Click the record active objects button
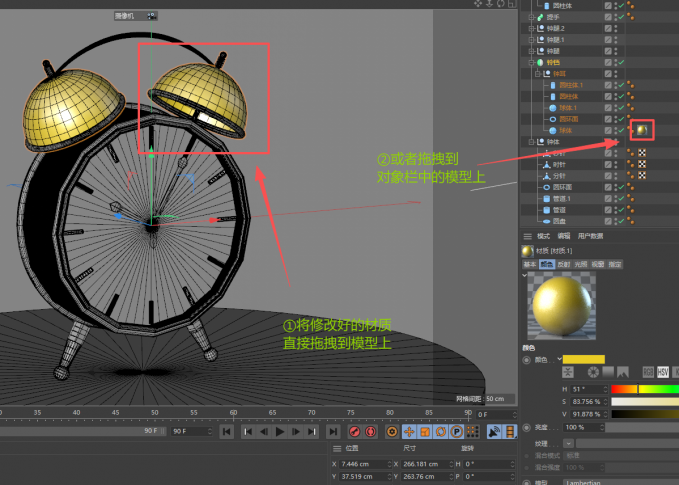Screen dimensions: 679x485 (x=353, y=432)
